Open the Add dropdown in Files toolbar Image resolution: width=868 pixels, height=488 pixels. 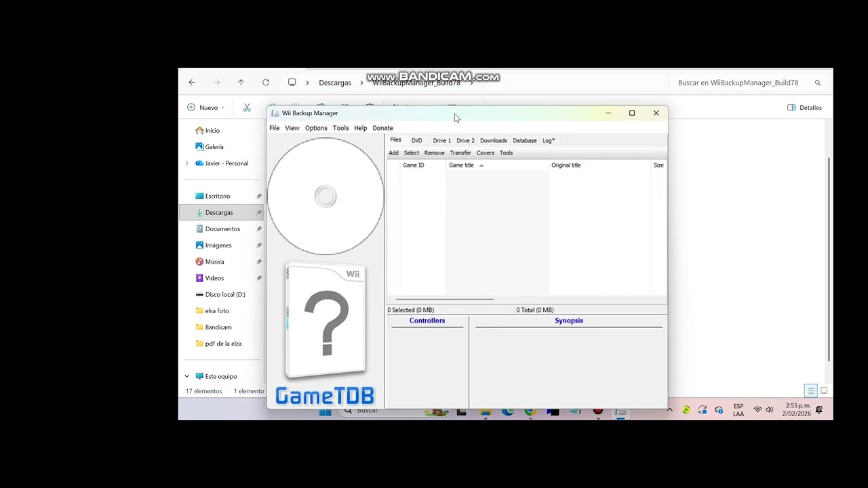click(393, 153)
